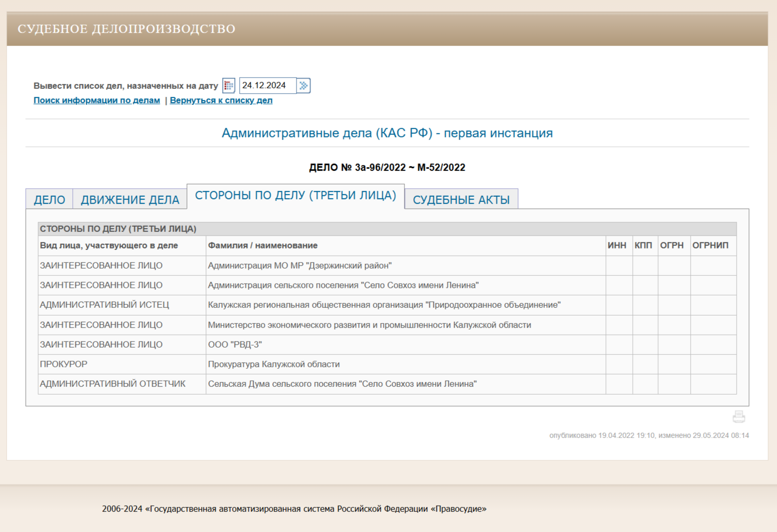Select the 'СТОРОНЫ ПО ДЕЛУ (ТРЕТЬИ ЛИЦА)' tab

click(x=296, y=196)
